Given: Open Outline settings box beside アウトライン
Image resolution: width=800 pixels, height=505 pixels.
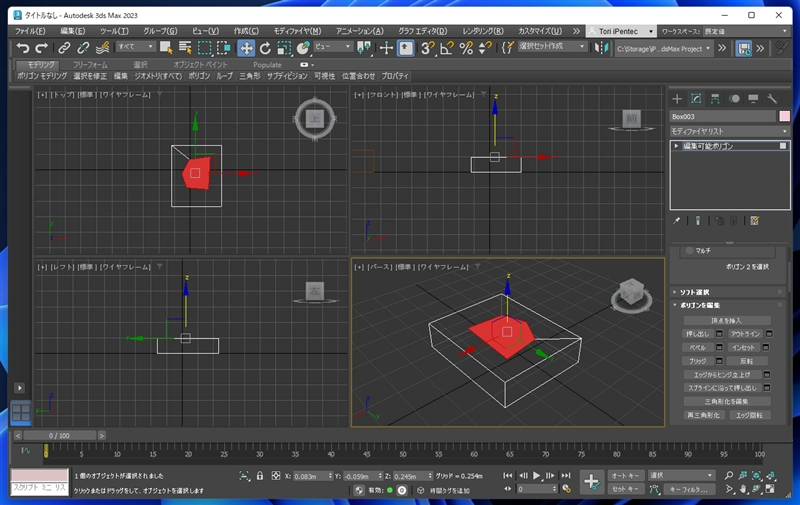Looking at the screenshot, I should click(769, 334).
